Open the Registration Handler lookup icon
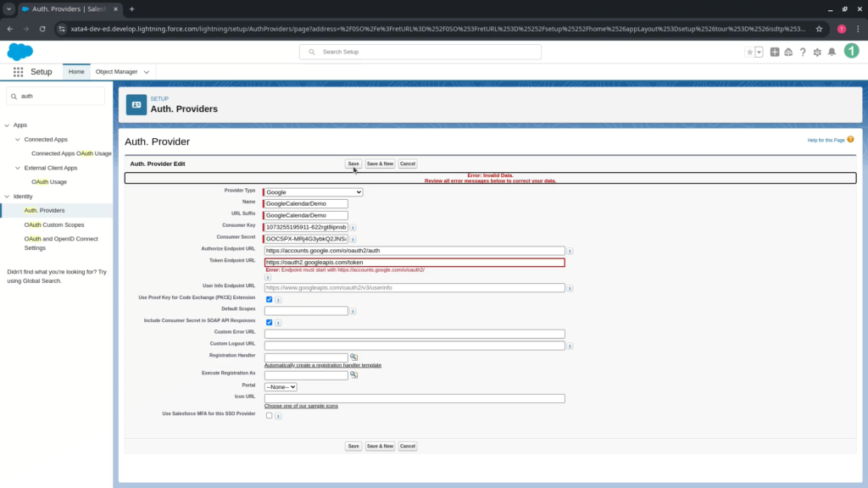Viewport: 868px width, 488px height. tap(353, 358)
